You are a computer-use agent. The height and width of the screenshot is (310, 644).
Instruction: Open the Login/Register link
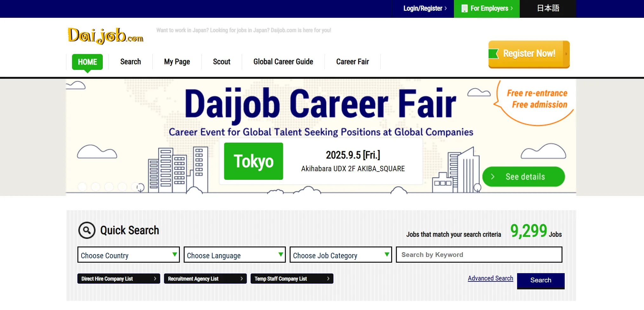[425, 9]
